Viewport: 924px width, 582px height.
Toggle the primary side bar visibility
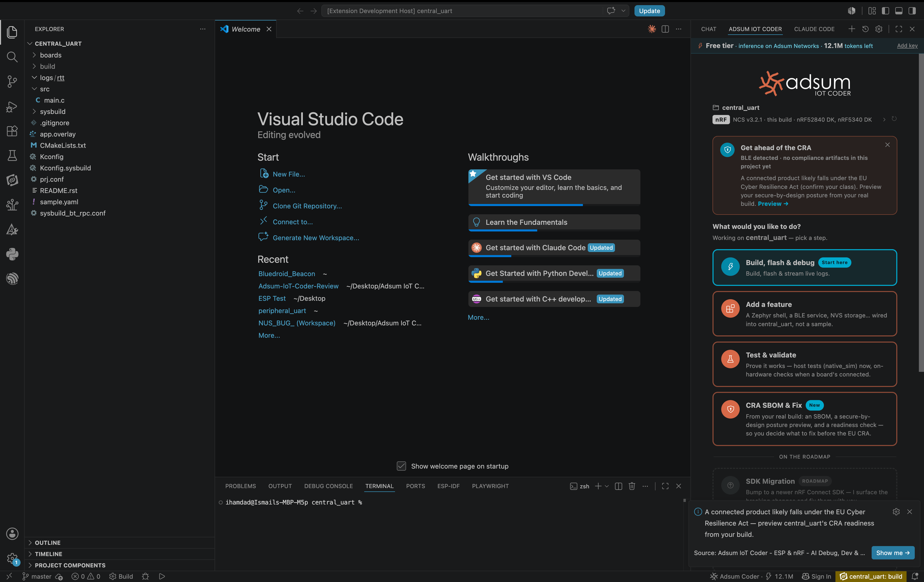(x=885, y=11)
